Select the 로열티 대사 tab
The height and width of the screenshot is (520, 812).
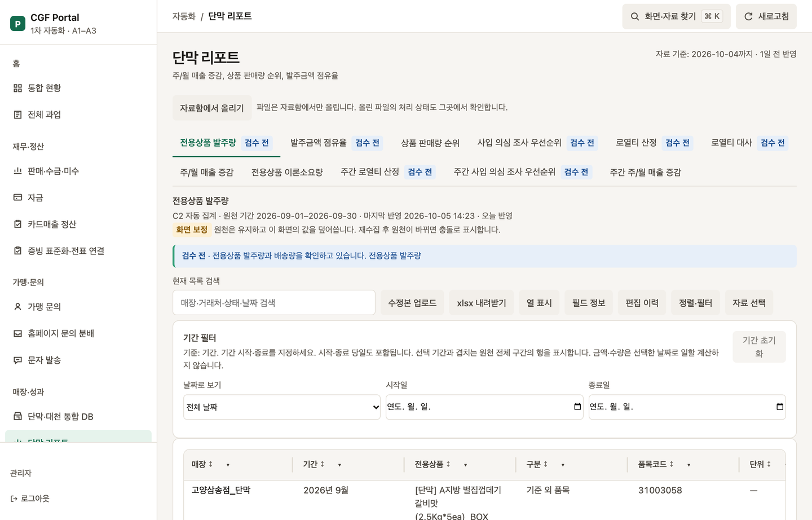click(749, 143)
